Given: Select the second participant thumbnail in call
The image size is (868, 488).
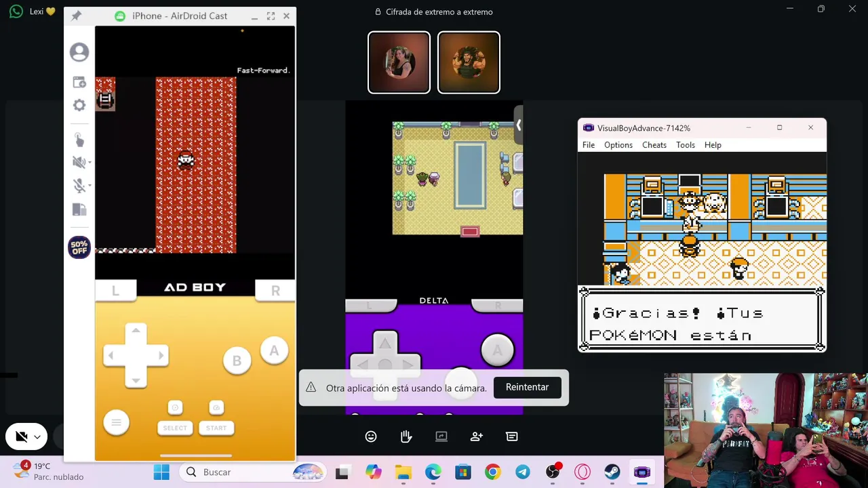Looking at the screenshot, I should click(x=469, y=62).
